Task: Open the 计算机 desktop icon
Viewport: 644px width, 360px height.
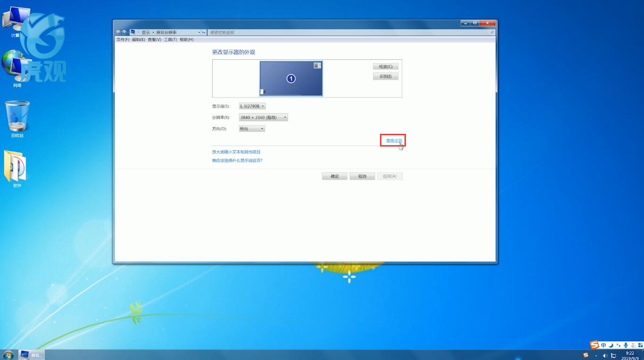Action: click(x=17, y=22)
